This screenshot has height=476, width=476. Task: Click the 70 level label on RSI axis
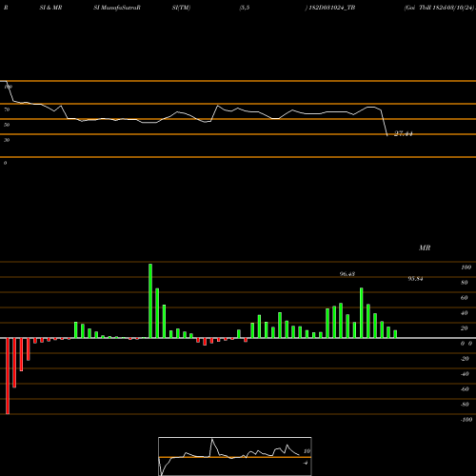(7, 109)
